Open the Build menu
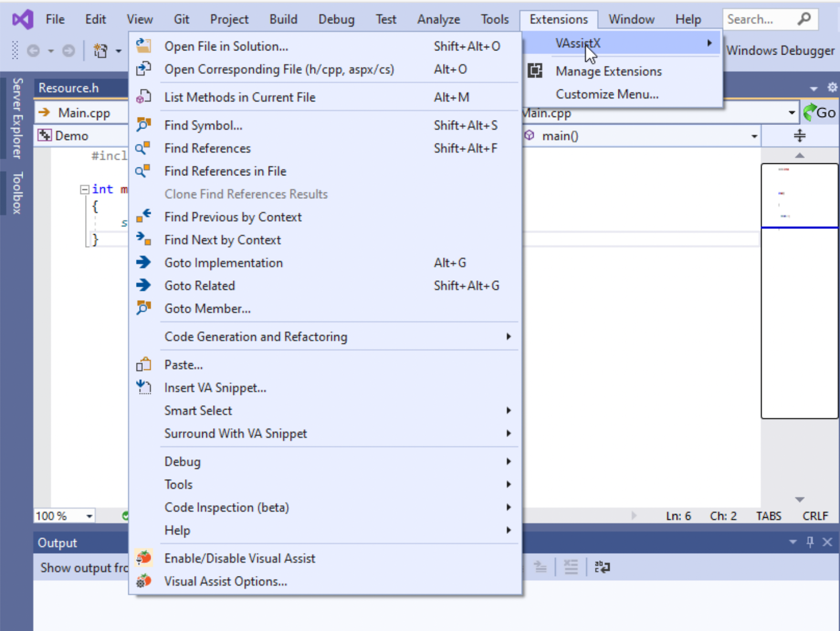The height and width of the screenshot is (631, 840). (x=283, y=19)
